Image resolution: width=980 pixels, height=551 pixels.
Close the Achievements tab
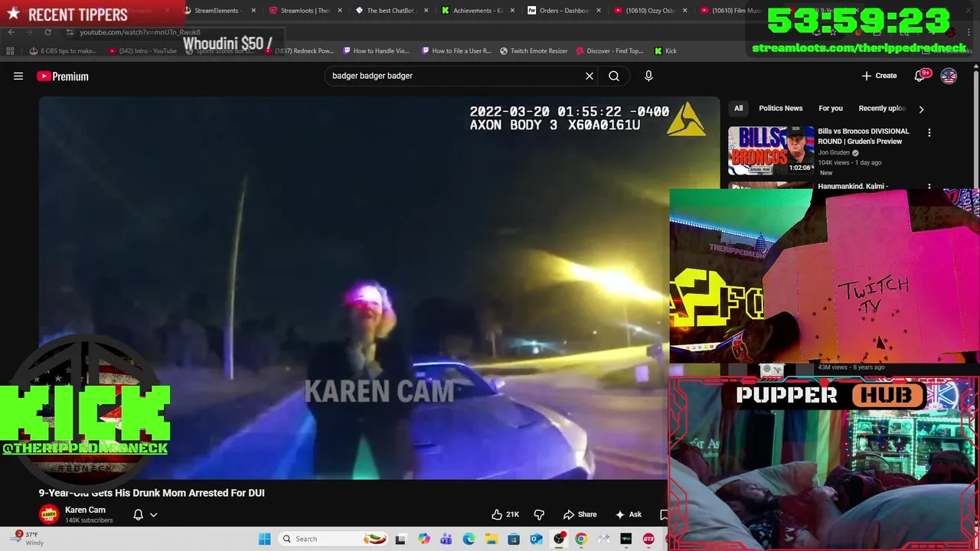511,11
